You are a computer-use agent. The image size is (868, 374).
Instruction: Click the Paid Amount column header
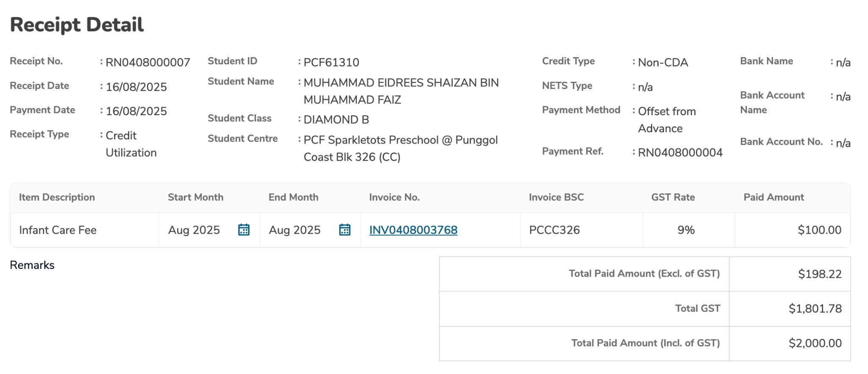coord(773,197)
